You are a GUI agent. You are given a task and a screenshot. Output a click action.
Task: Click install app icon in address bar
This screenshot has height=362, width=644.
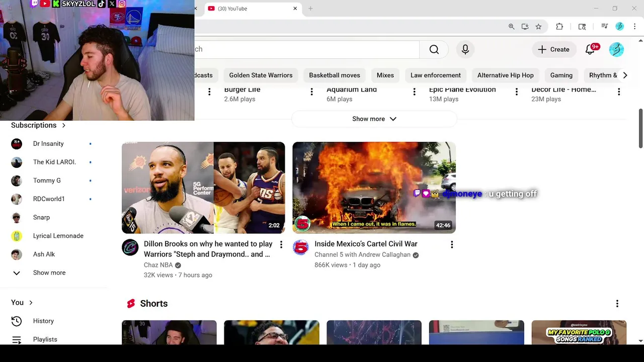coord(525,27)
